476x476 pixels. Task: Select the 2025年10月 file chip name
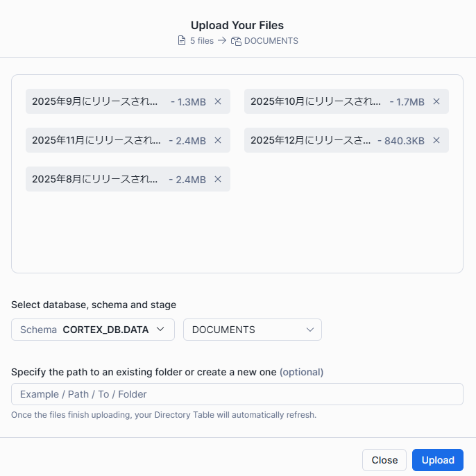315,101
